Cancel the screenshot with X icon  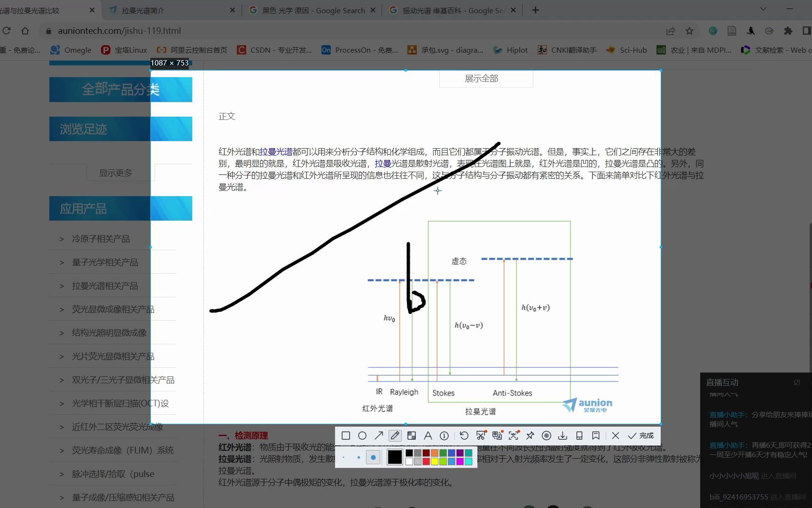tap(616, 436)
